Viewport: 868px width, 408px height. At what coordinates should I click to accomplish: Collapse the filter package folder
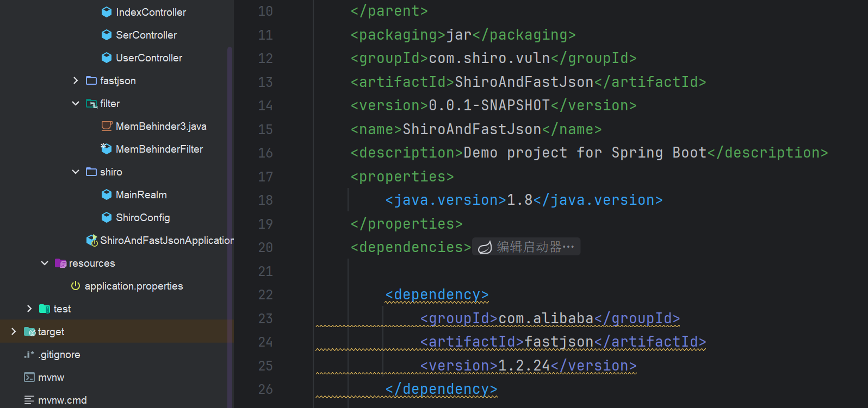point(76,103)
